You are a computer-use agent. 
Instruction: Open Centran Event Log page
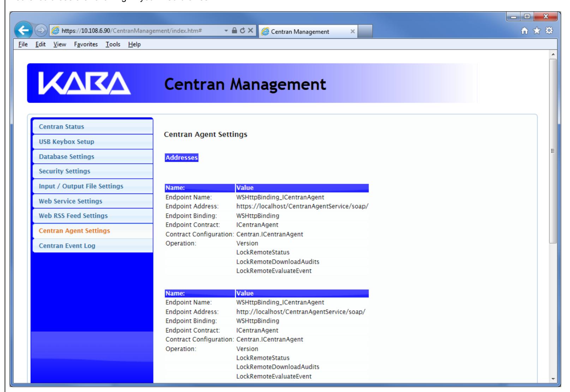(x=93, y=246)
